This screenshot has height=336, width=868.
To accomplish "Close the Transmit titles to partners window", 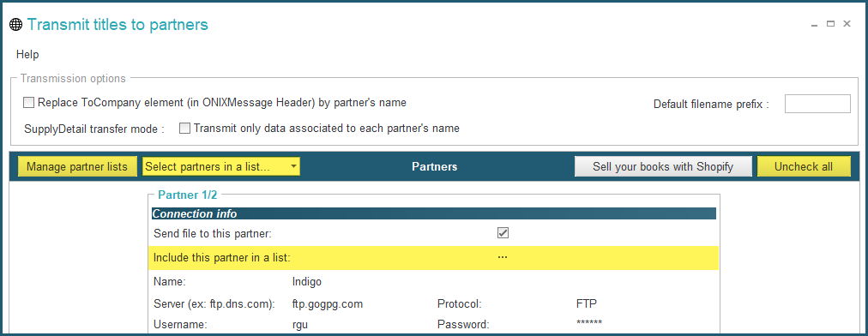I will (x=847, y=24).
